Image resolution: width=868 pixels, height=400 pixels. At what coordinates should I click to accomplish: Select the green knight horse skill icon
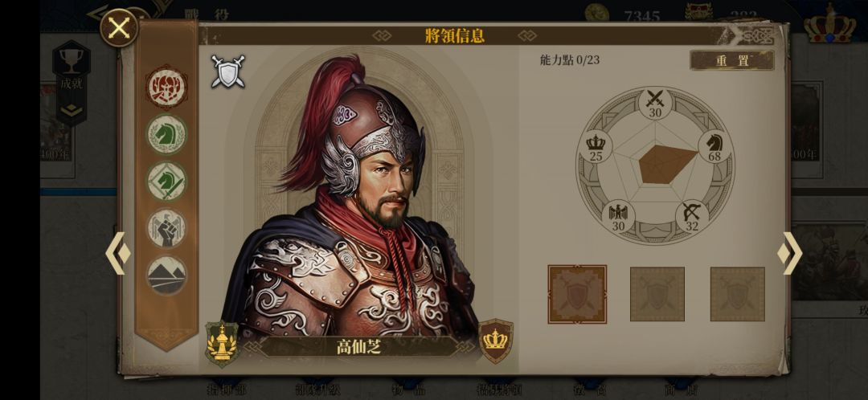click(x=166, y=134)
